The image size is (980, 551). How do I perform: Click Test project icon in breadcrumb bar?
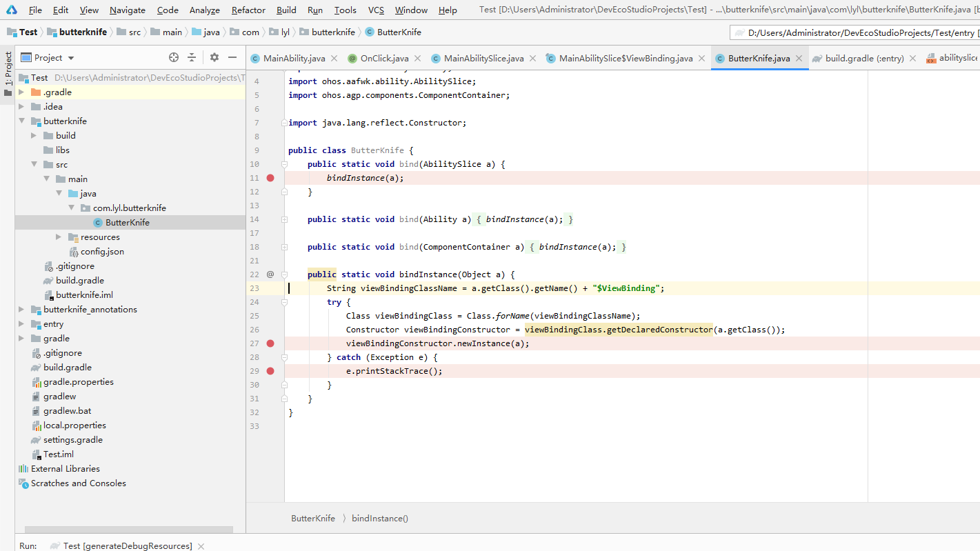(12, 32)
